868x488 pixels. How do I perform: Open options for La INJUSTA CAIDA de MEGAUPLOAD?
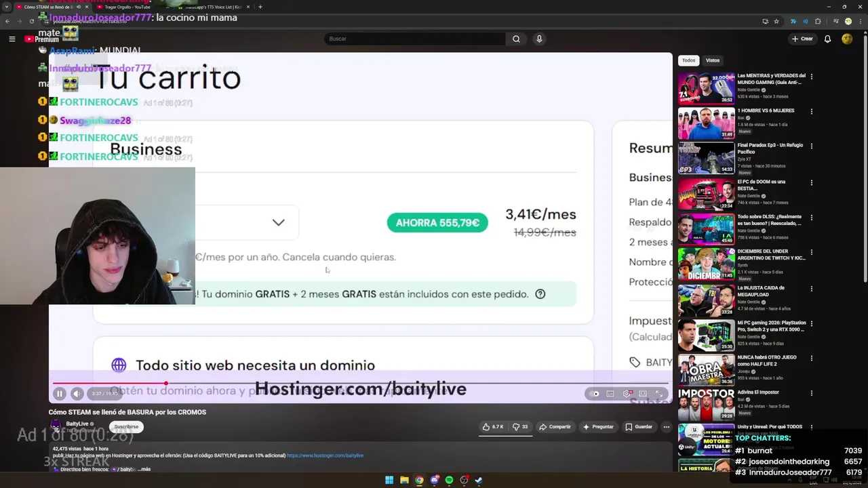(812, 289)
